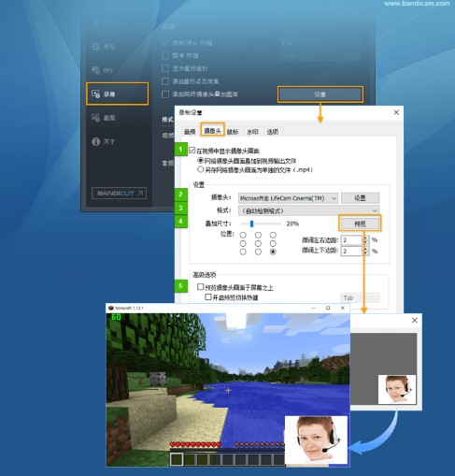
Task: Click the F12 hotkey field in Bandicam window
Action: click(x=320, y=42)
